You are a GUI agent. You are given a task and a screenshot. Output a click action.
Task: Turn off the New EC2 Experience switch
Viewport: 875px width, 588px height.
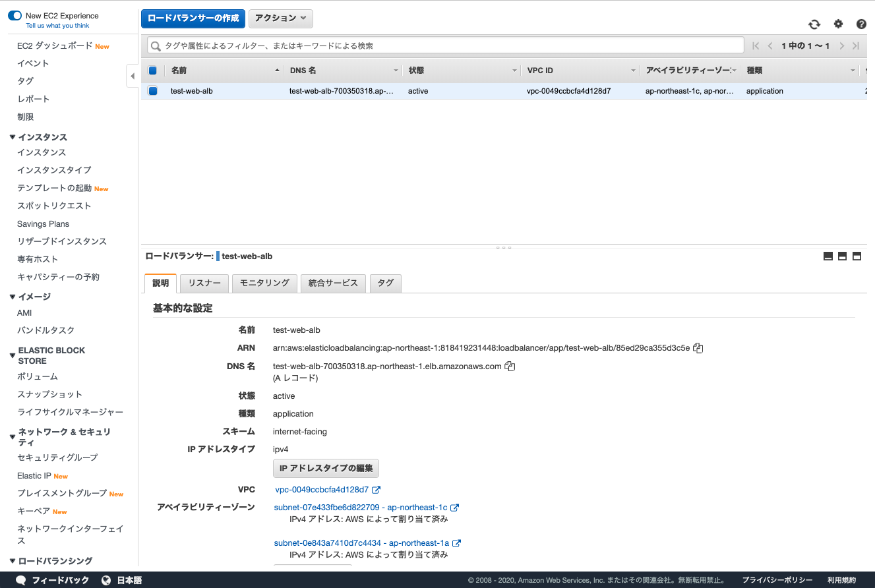(x=15, y=15)
